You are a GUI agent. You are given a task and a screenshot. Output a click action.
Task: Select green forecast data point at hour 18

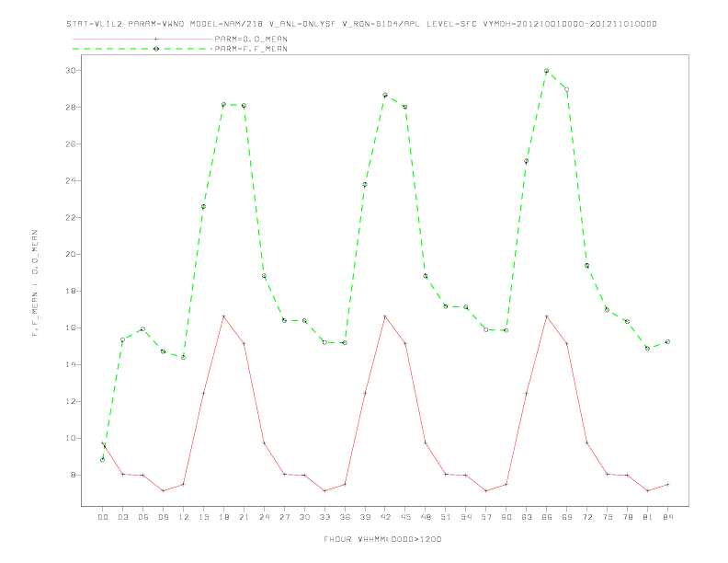[x=223, y=105]
